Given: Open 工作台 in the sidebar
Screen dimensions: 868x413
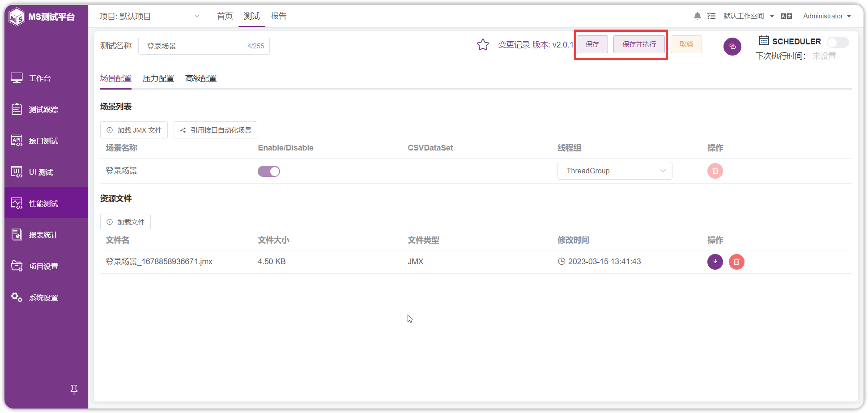Looking at the screenshot, I should click(x=46, y=78).
